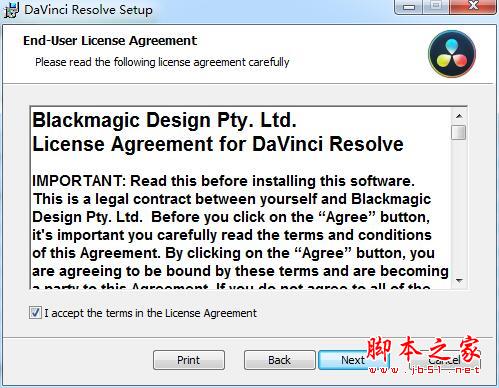This screenshot has height=388, width=499.
Task: Print the license agreement
Action: point(189,360)
